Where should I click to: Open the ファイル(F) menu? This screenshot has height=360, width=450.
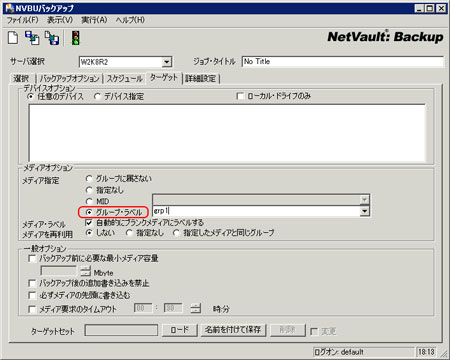tap(23, 20)
